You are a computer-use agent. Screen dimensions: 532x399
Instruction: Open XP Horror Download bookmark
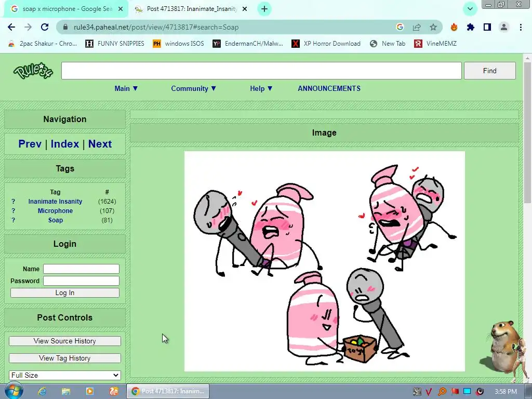point(326,44)
